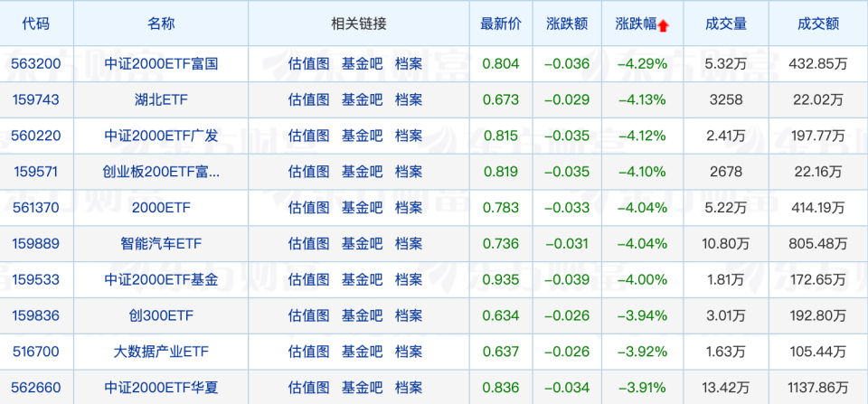Sort table by 最新价 column header
The image size is (868, 404).
pyautogui.click(x=500, y=23)
